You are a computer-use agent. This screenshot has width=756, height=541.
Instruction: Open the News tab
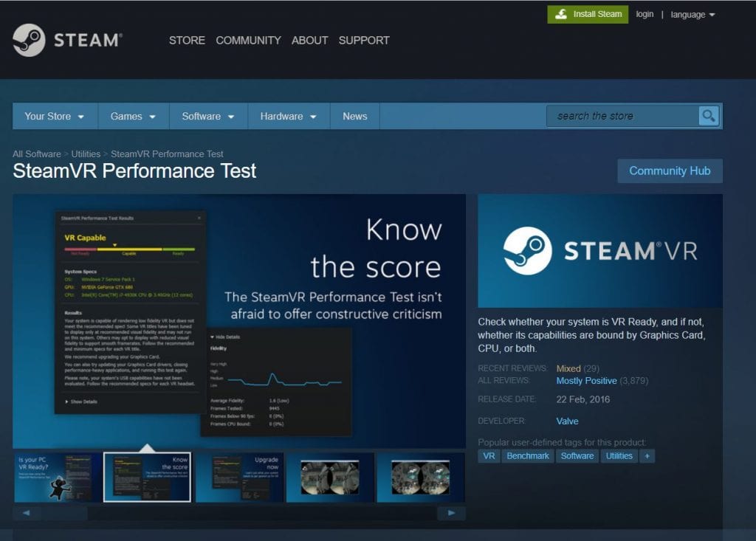[355, 116]
